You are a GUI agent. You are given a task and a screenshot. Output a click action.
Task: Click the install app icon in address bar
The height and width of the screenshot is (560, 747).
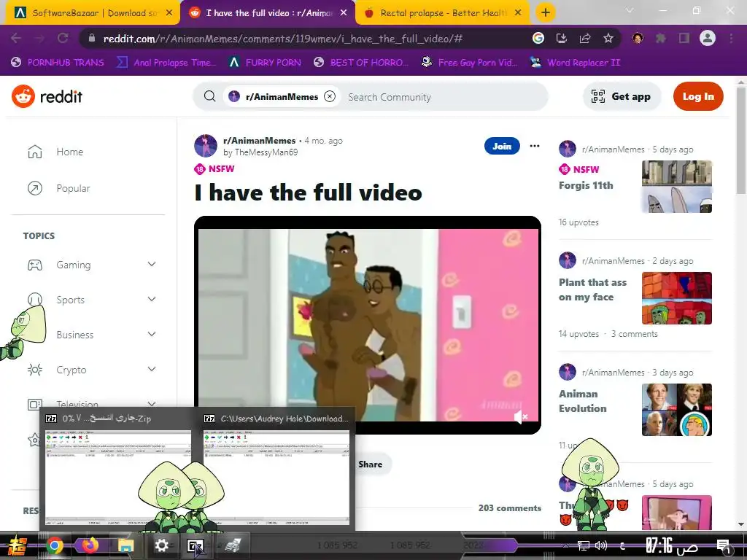[x=562, y=38]
